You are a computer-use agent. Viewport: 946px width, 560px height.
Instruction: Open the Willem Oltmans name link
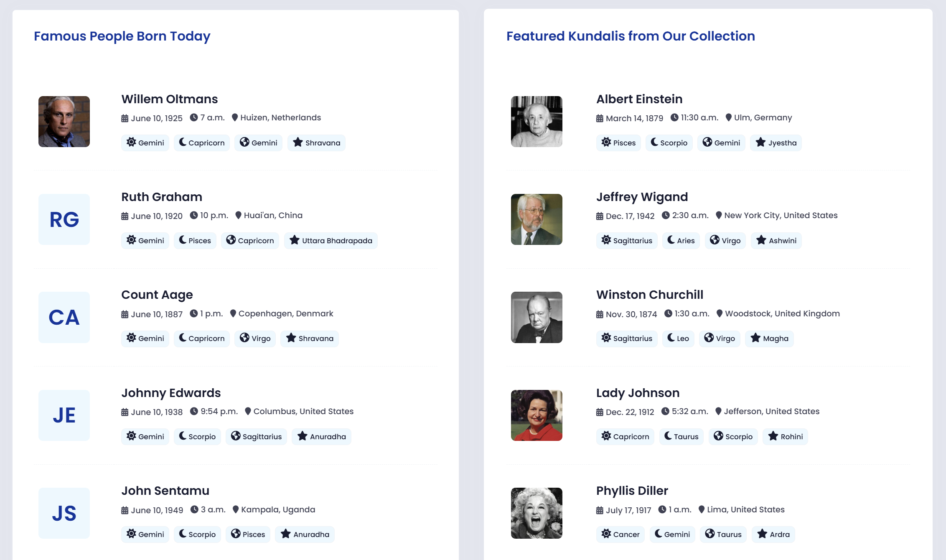tap(170, 99)
